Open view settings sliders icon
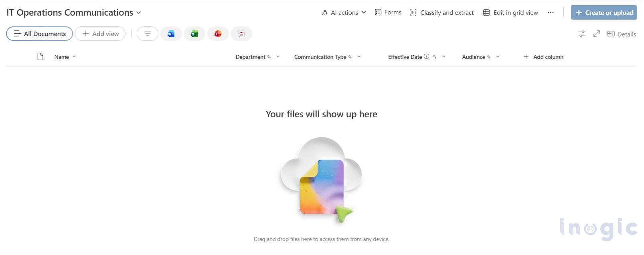The image size is (644, 255). click(x=581, y=34)
